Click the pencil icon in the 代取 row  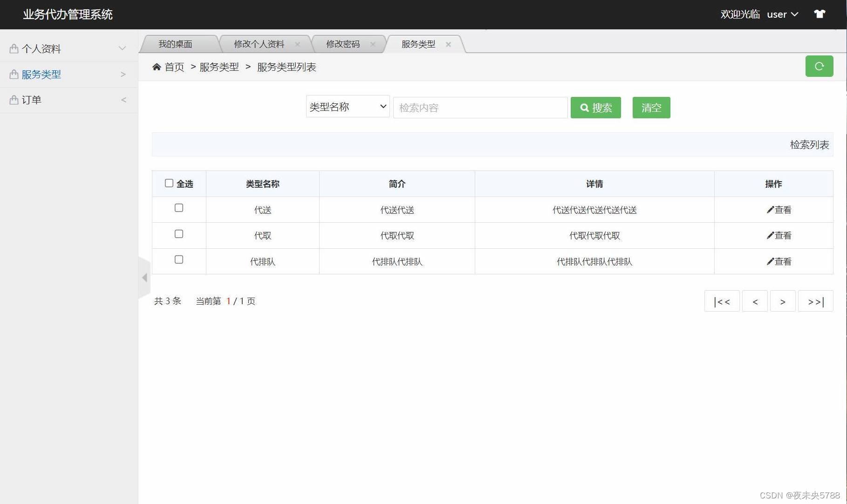pos(770,236)
